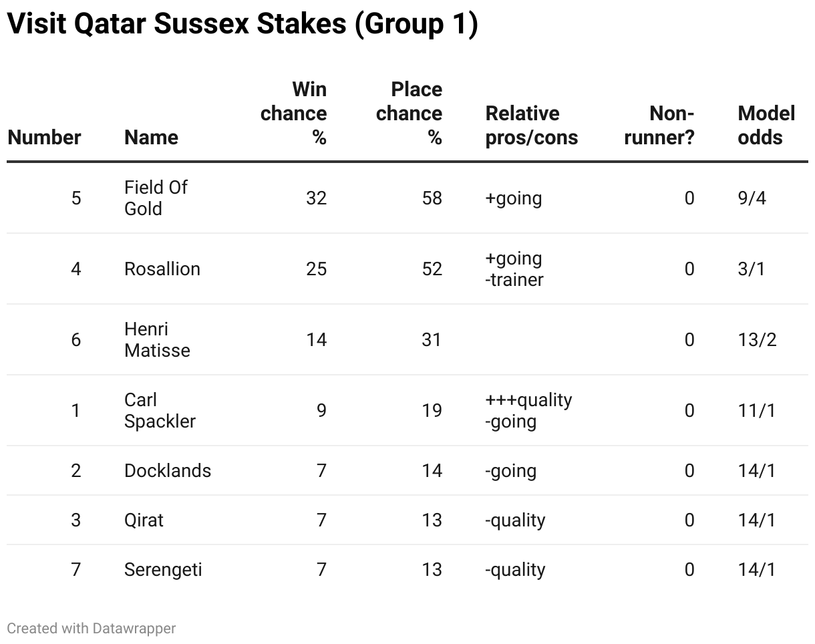The height and width of the screenshot is (644, 815).
Task: Click the Win chance % column header
Action: pyautogui.click(x=294, y=113)
